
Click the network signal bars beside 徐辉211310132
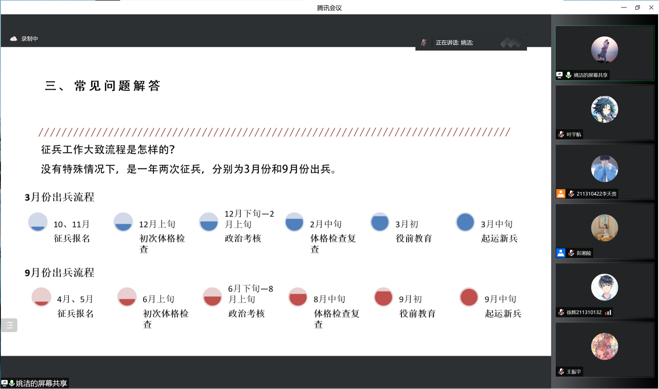[x=608, y=312]
